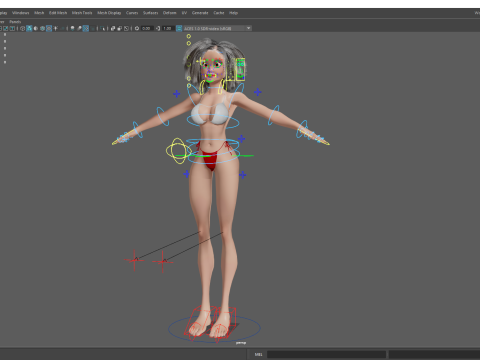480x360 pixels.
Task: Click the gamma value field 1.00
Action: tap(168, 28)
